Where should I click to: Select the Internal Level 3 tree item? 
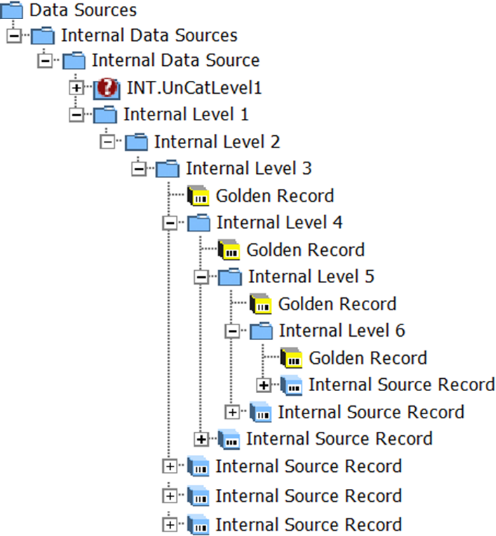pyautogui.click(x=249, y=169)
